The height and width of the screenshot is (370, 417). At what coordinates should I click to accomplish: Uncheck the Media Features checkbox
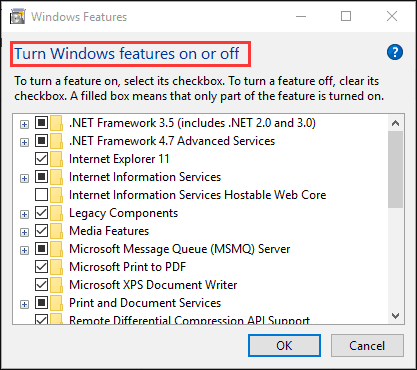tap(42, 231)
